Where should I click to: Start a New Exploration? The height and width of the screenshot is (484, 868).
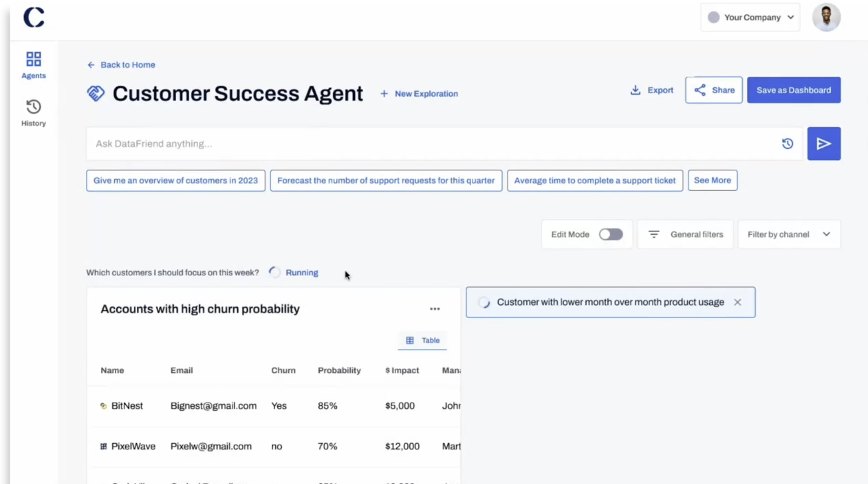click(x=420, y=94)
